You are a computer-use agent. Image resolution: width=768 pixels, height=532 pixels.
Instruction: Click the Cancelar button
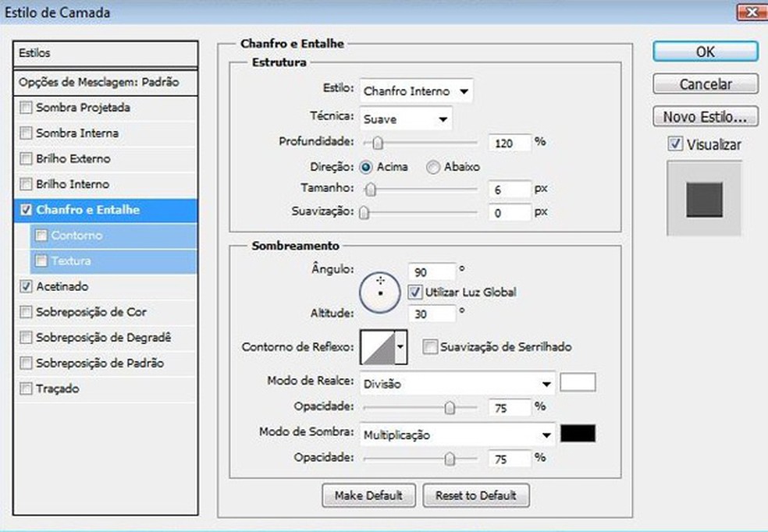(x=706, y=83)
